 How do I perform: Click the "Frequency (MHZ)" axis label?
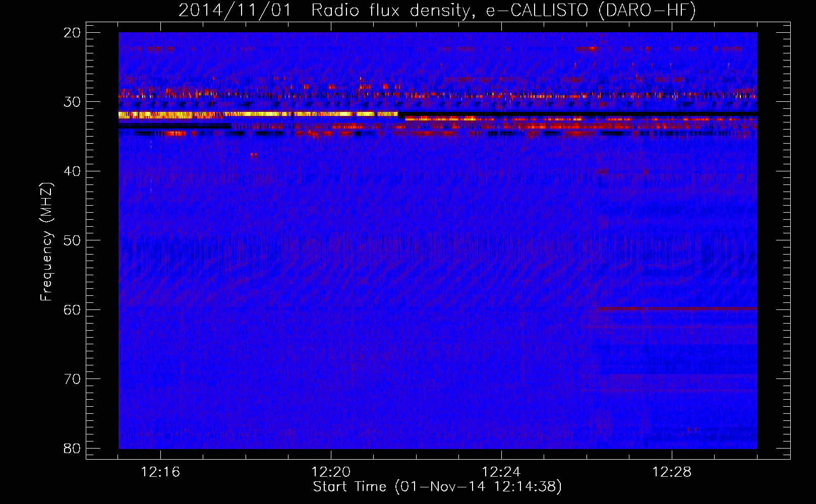[x=46, y=241]
